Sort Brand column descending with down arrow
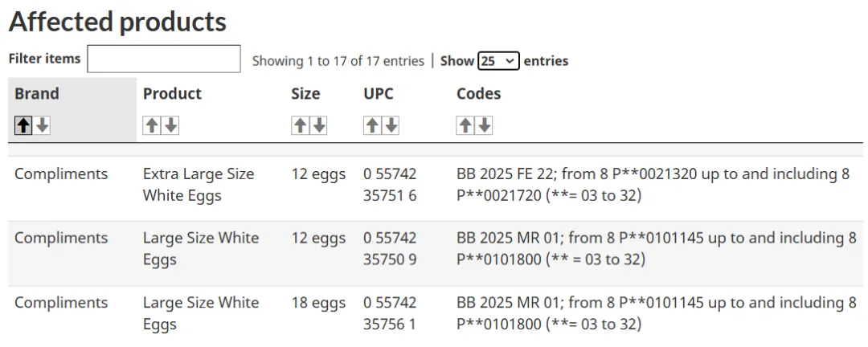This screenshot has height=347, width=868. pos(43,125)
